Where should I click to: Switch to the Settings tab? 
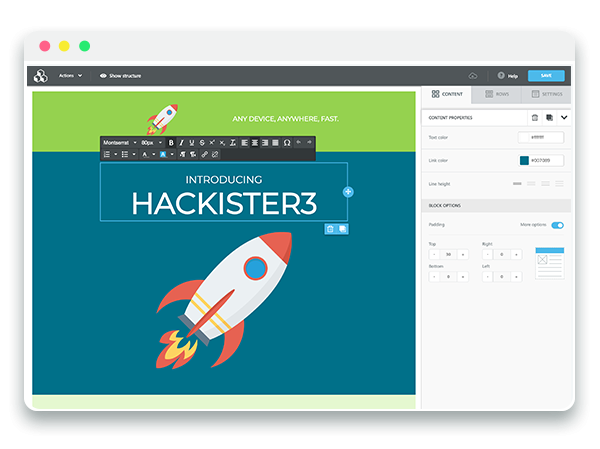(x=546, y=94)
